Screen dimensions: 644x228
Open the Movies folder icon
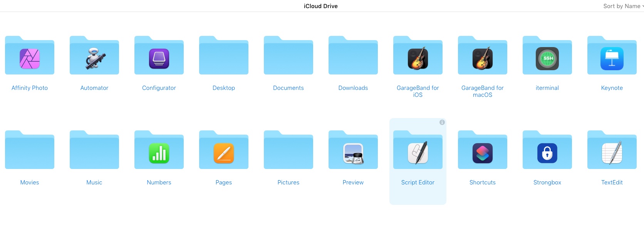(x=30, y=150)
